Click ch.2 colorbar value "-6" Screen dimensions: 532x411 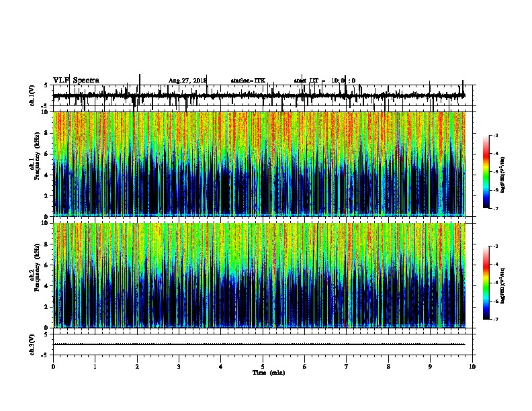tap(496, 301)
